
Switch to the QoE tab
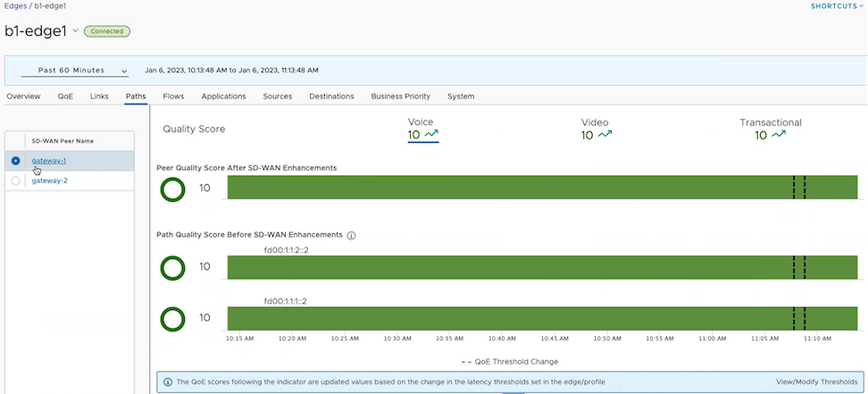pos(65,96)
